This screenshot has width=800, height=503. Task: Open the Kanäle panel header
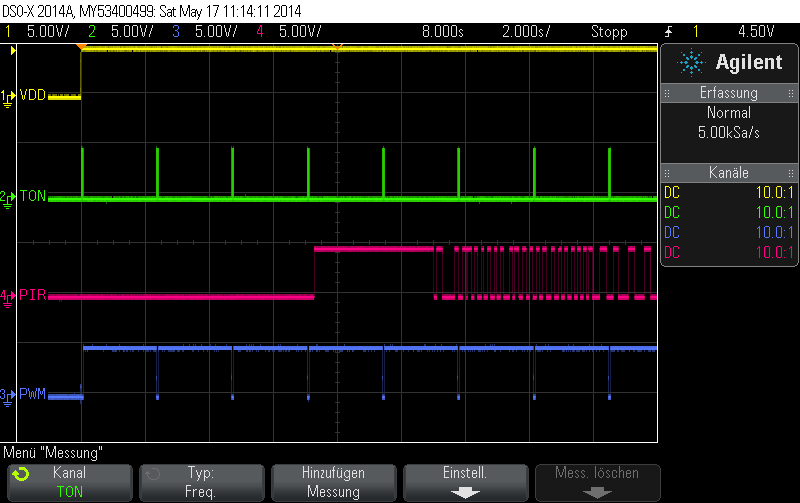tap(728, 173)
